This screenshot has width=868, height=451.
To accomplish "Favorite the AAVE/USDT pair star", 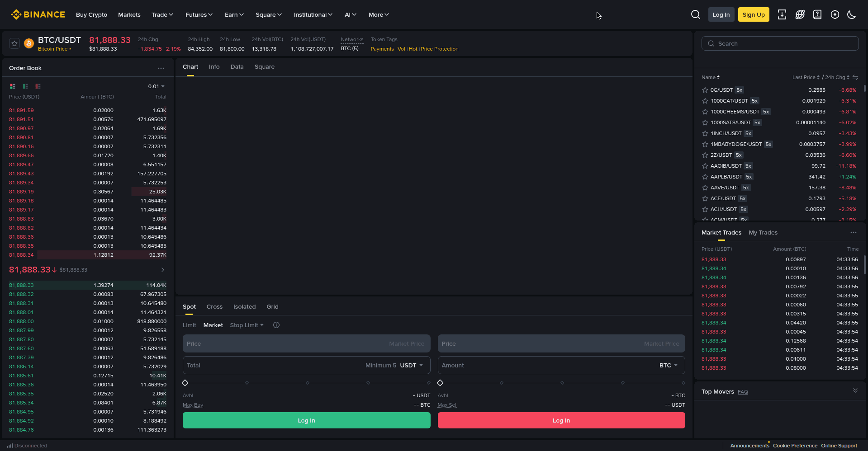I will click(x=705, y=188).
